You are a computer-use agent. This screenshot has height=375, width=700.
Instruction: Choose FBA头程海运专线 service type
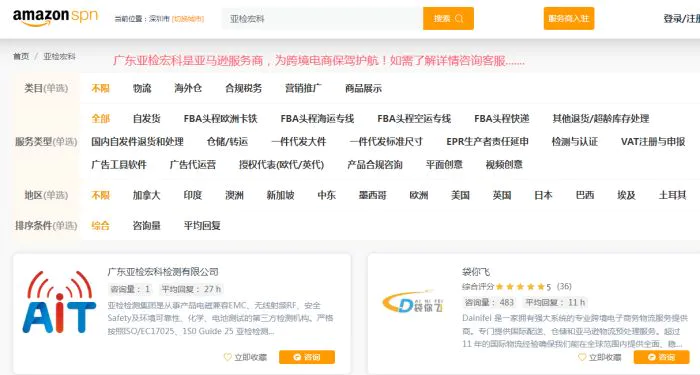317,119
